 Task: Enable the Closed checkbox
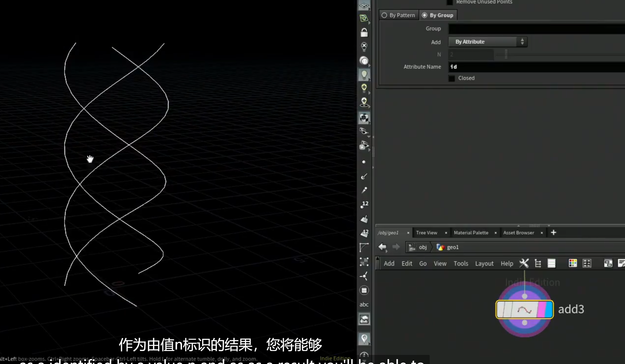[452, 78]
